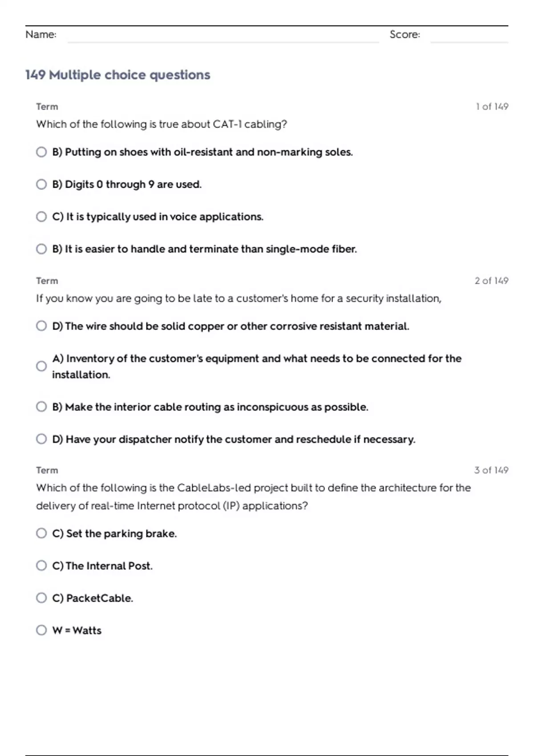This screenshot has width=534, height=756.
Task: Pick 'easier to handle than single-mode fiber' option
Action: pos(41,249)
